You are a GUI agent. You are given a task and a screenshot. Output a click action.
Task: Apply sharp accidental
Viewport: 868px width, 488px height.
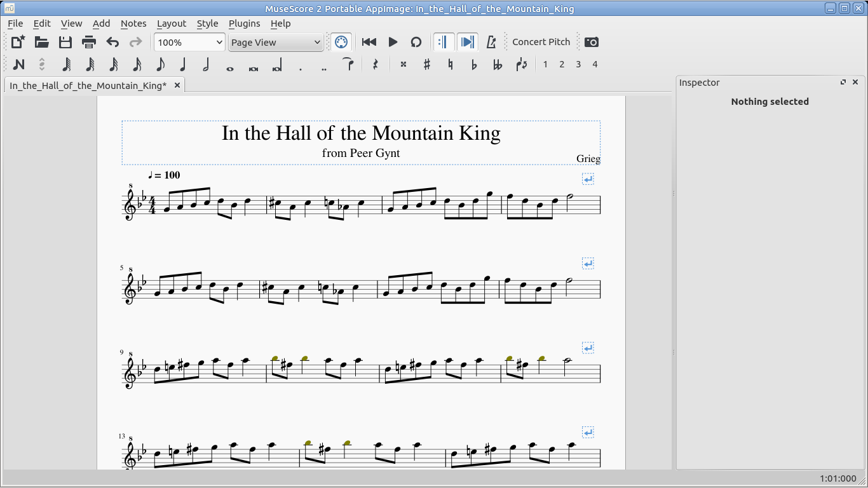pos(427,64)
